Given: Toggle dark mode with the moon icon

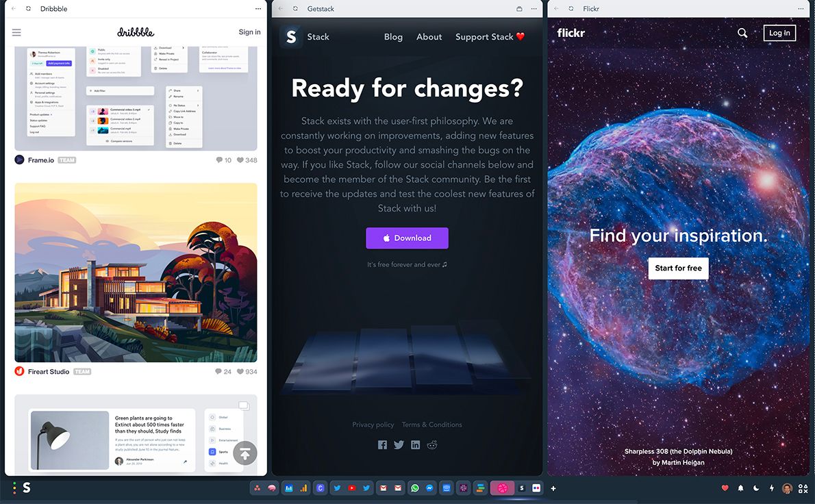Looking at the screenshot, I should (x=755, y=488).
